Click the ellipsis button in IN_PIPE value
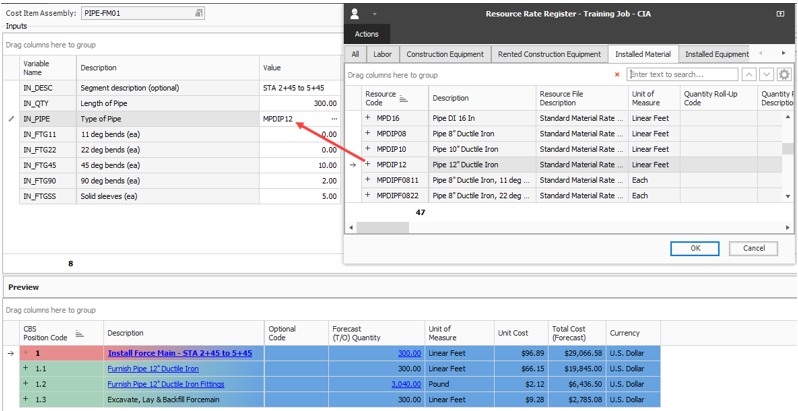This screenshot has height=411, width=798. point(334,119)
